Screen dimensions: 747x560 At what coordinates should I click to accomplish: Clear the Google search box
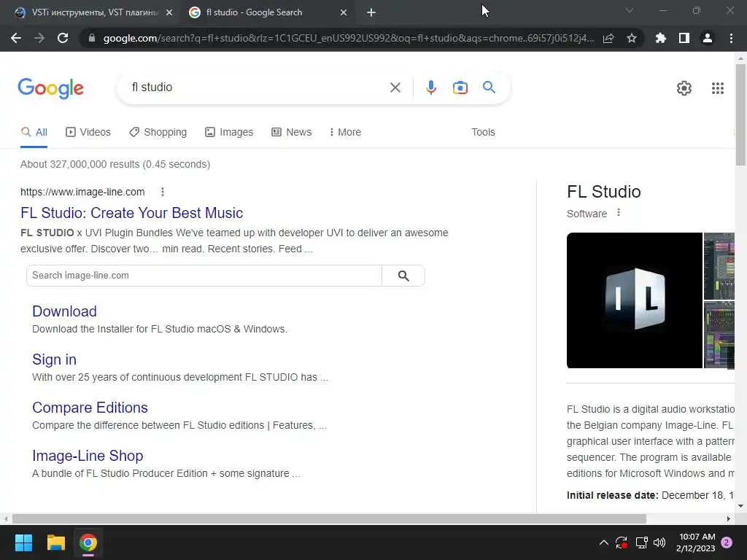coord(395,87)
